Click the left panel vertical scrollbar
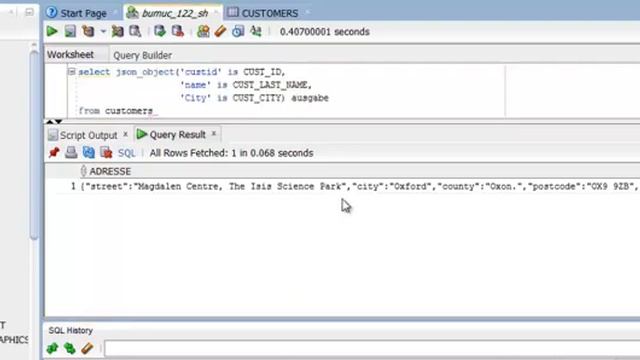The image size is (640, 360). click(34, 145)
